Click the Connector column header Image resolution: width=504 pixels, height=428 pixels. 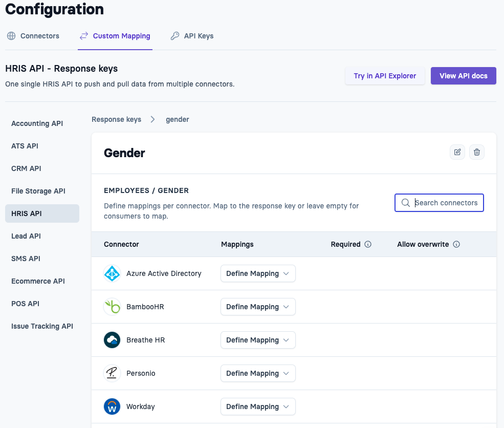click(x=121, y=244)
